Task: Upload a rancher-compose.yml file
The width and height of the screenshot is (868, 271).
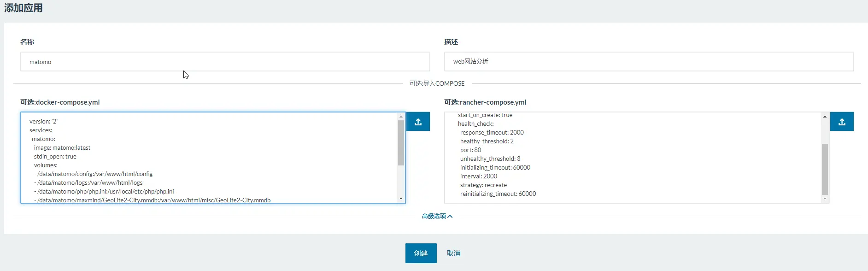Action: [842, 122]
